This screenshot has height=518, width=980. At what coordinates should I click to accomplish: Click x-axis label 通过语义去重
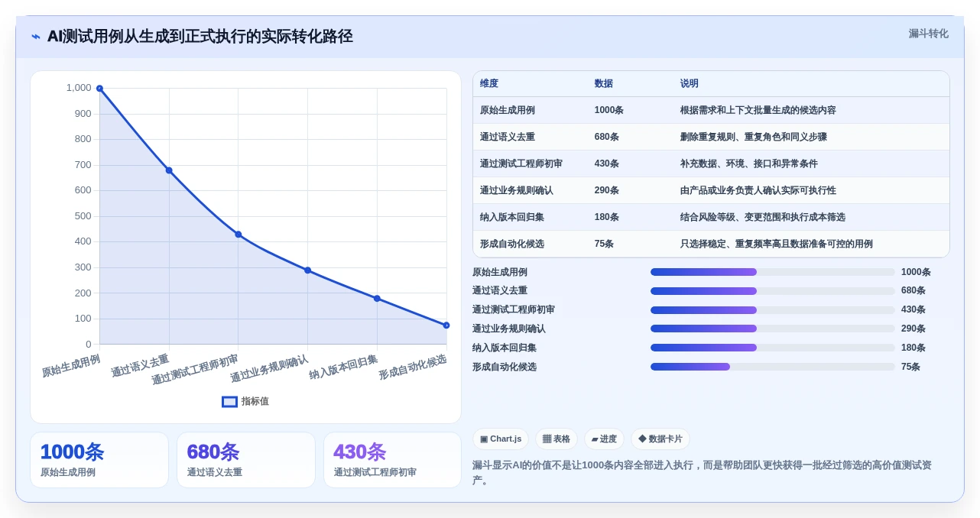pos(141,365)
